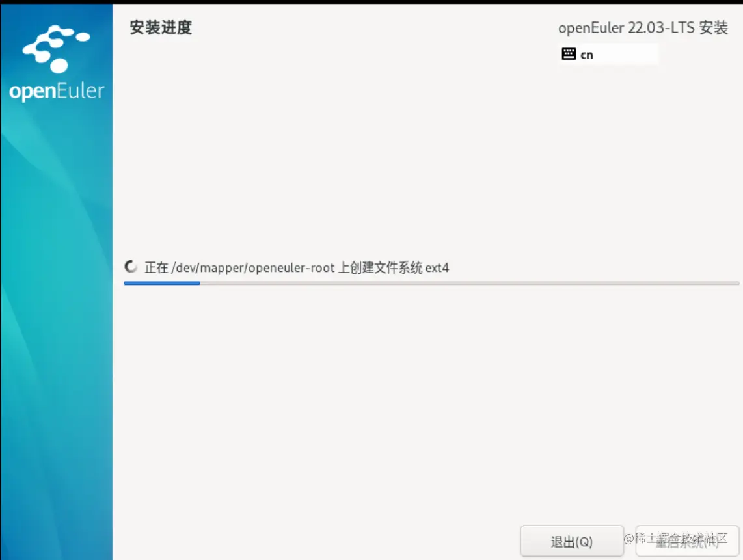Open the cn keyboard layout indicator

click(x=609, y=55)
